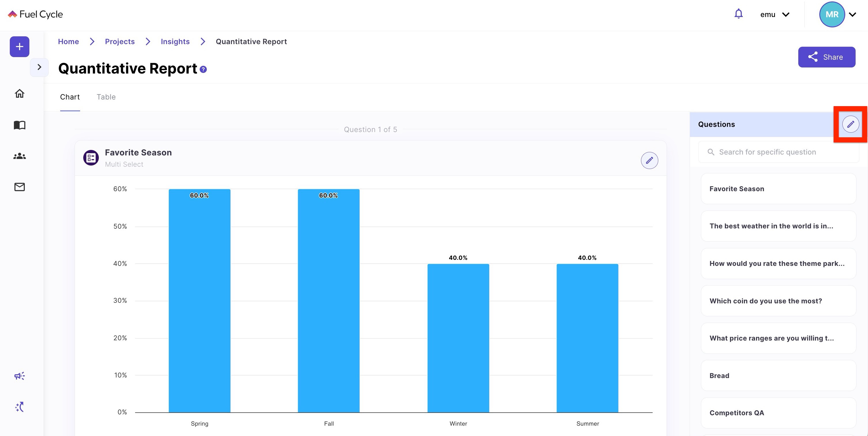Image resolution: width=868 pixels, height=436 pixels.
Task: Go to Projects breadcrumb link
Action: pos(120,42)
